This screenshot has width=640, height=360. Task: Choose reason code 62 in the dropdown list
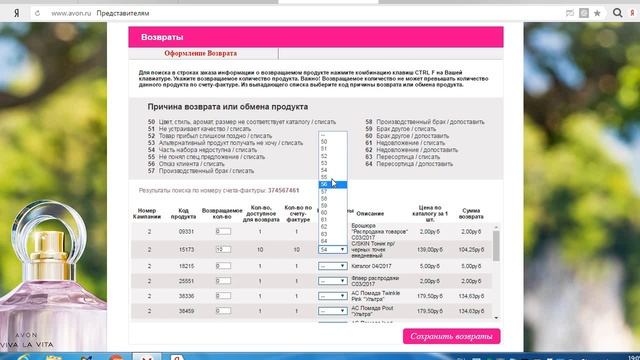(x=333, y=227)
